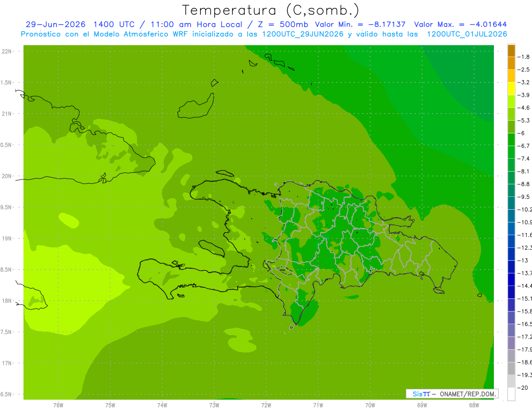Pick the green swatch between -6 and -6.7

(x=511, y=139)
